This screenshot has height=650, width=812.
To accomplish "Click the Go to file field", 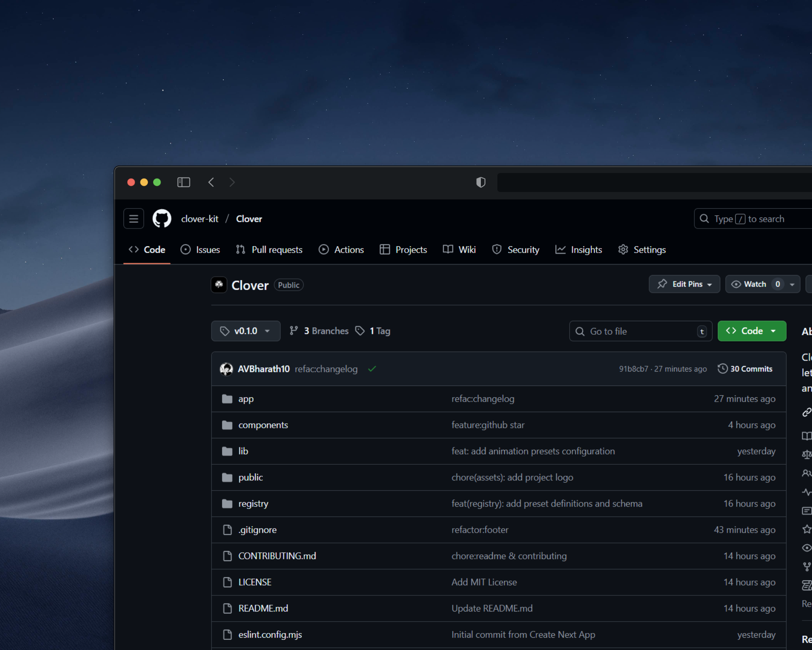I will 634,331.
